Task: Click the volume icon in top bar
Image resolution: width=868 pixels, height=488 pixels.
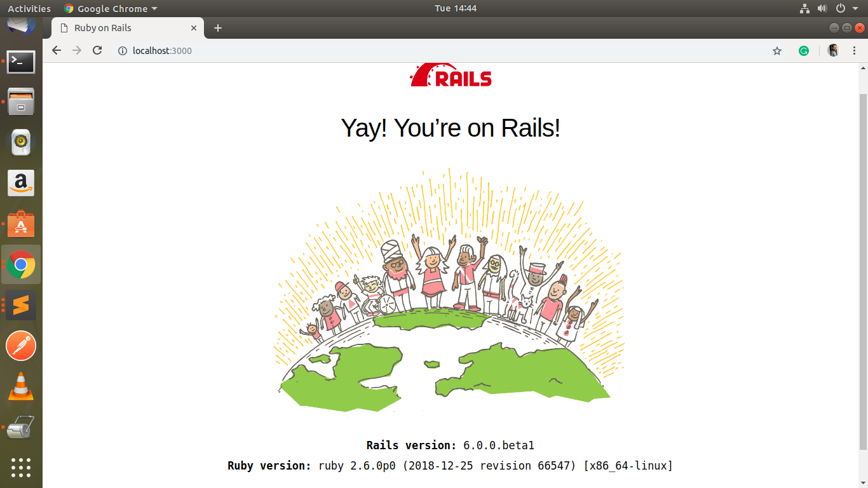Action: pos(822,8)
